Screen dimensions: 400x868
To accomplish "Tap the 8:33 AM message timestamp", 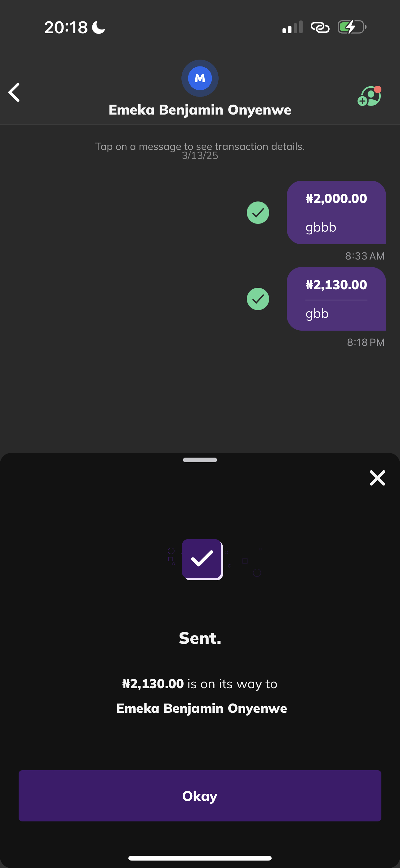I will click(x=365, y=256).
